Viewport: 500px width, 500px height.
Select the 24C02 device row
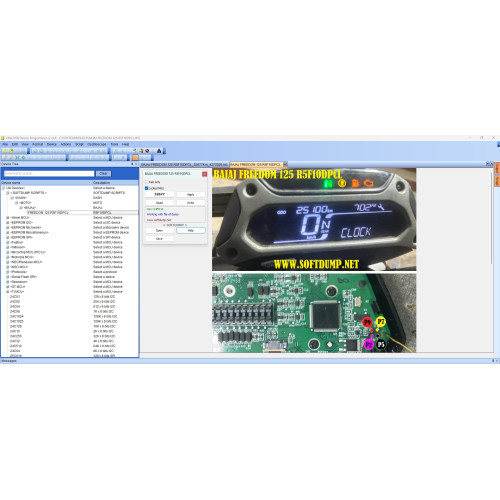(x=15, y=302)
